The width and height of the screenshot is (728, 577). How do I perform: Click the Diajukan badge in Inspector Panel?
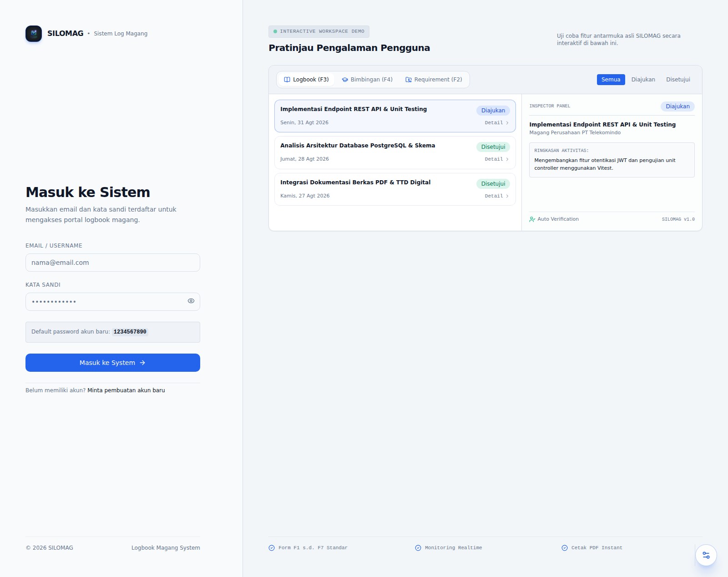pyautogui.click(x=677, y=106)
